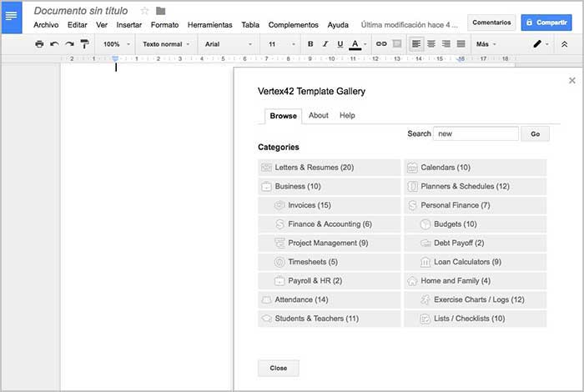Toggle Bold formatting
The width and height of the screenshot is (584, 392).
(x=310, y=44)
